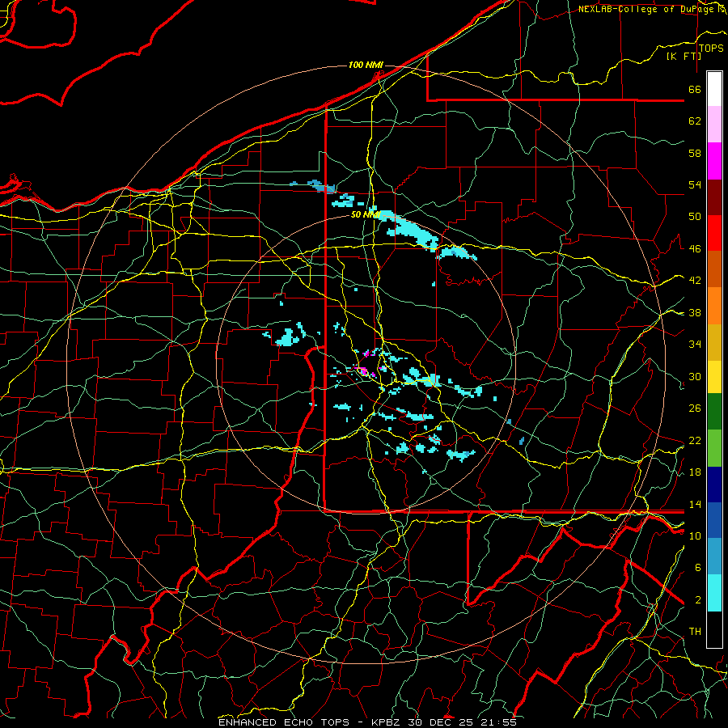Click the legend value 14

pyautogui.click(x=695, y=504)
